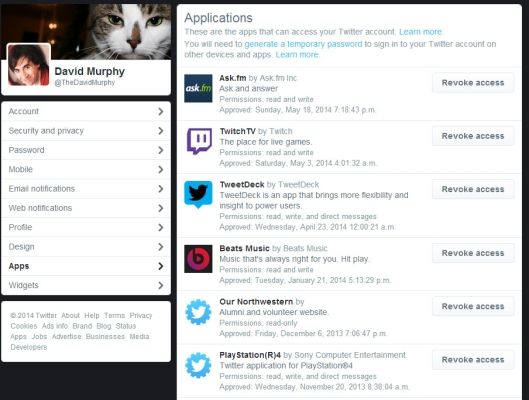
Task: Open the Help footer link
Action: pyautogui.click(x=92, y=315)
